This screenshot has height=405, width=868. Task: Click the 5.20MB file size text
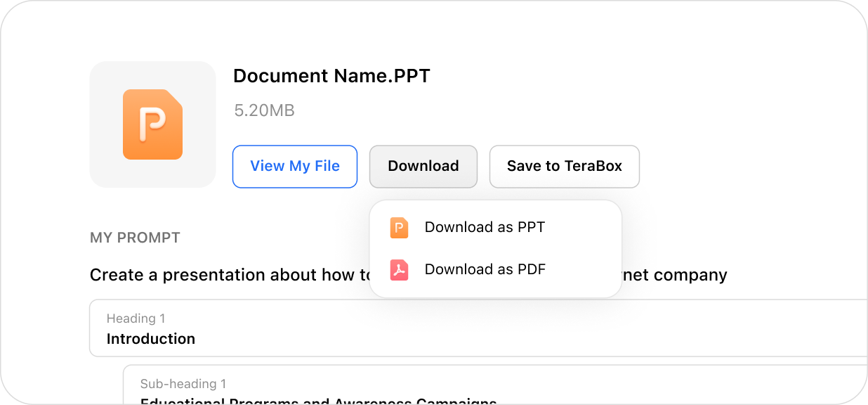[x=264, y=110]
